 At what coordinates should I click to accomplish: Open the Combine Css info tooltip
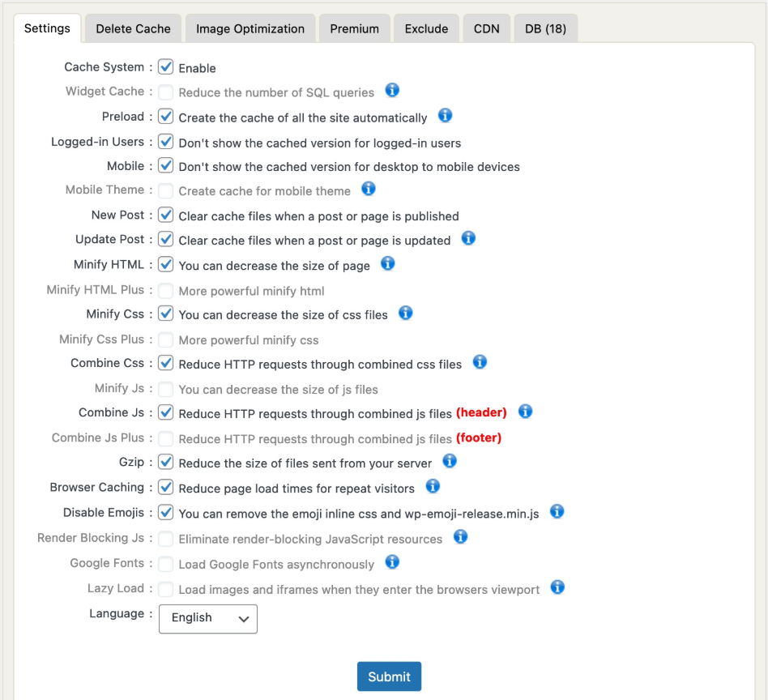(480, 362)
